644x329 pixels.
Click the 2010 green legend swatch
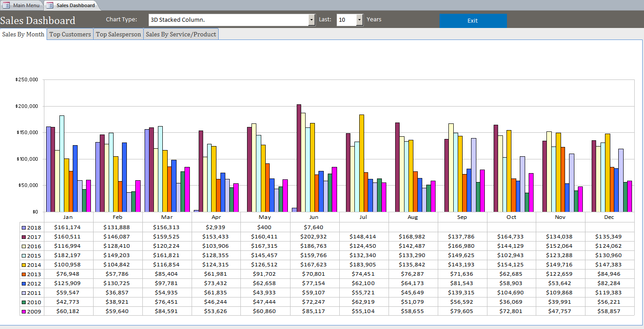24,302
